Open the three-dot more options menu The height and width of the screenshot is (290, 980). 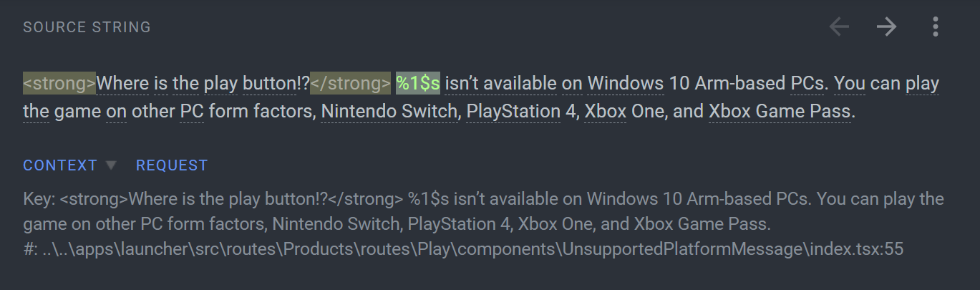pyautogui.click(x=935, y=27)
